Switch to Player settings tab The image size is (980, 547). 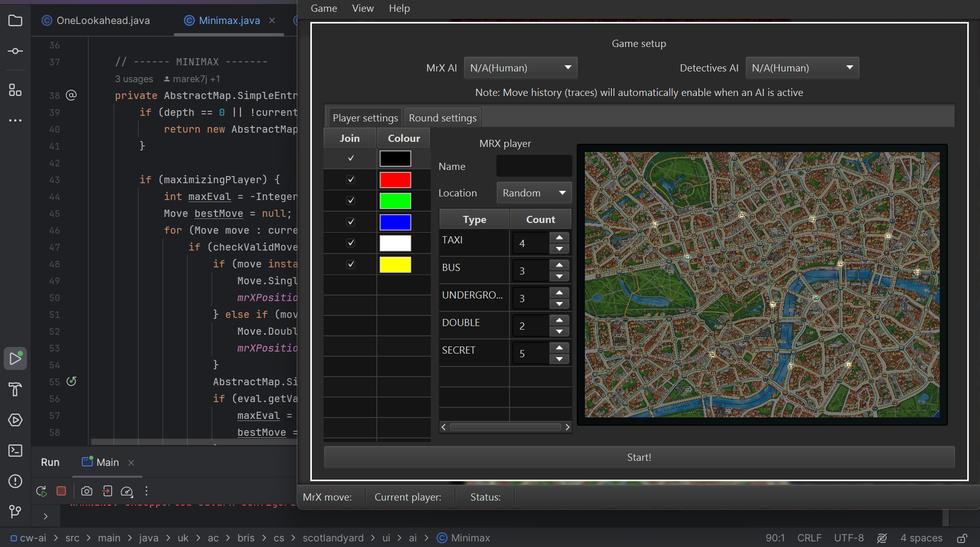click(365, 118)
